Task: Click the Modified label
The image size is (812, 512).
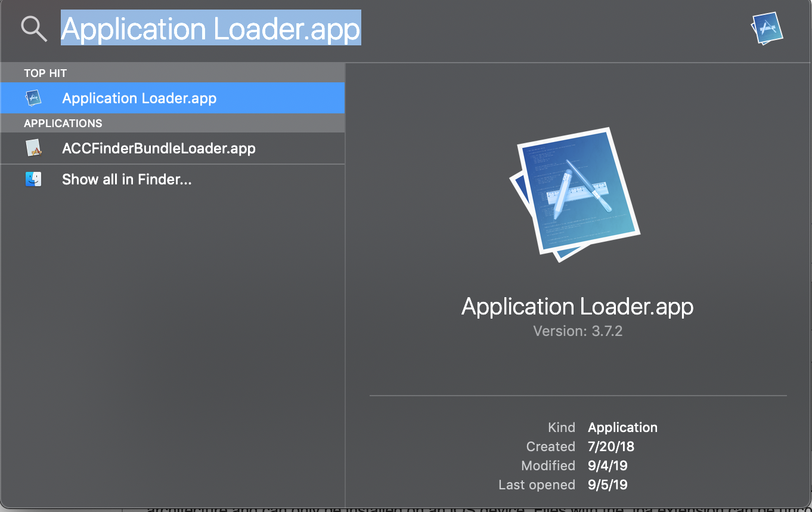Action: tap(548, 465)
